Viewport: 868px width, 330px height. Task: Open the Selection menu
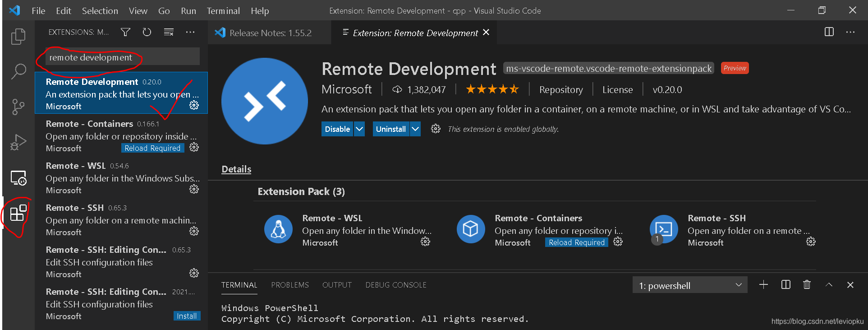(x=100, y=11)
